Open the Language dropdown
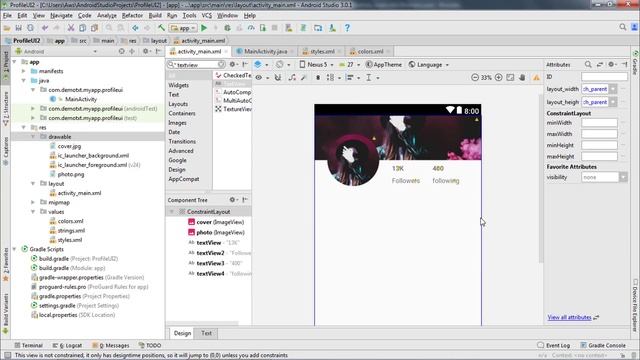640x360 pixels. pos(429,64)
